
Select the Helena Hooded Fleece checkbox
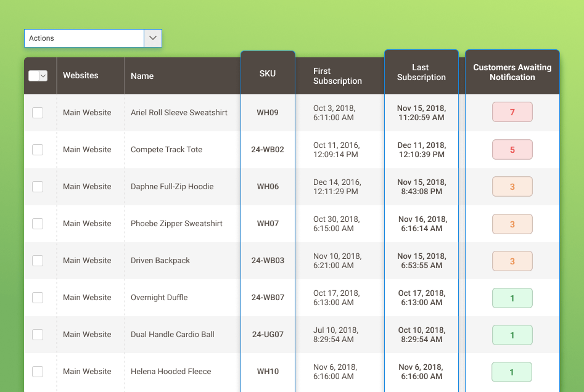(38, 371)
